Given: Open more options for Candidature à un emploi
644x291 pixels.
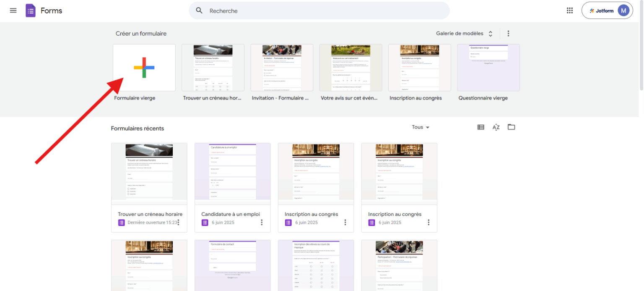Looking at the screenshot, I should [x=262, y=222].
